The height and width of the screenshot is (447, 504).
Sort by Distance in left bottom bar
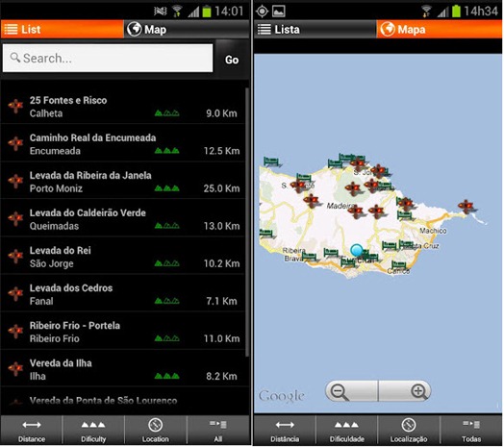32,431
